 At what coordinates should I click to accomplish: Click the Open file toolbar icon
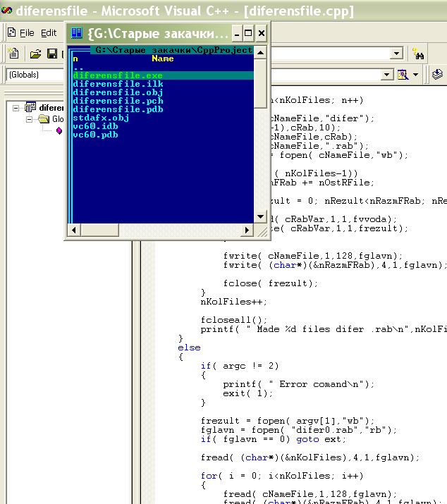coord(35,54)
